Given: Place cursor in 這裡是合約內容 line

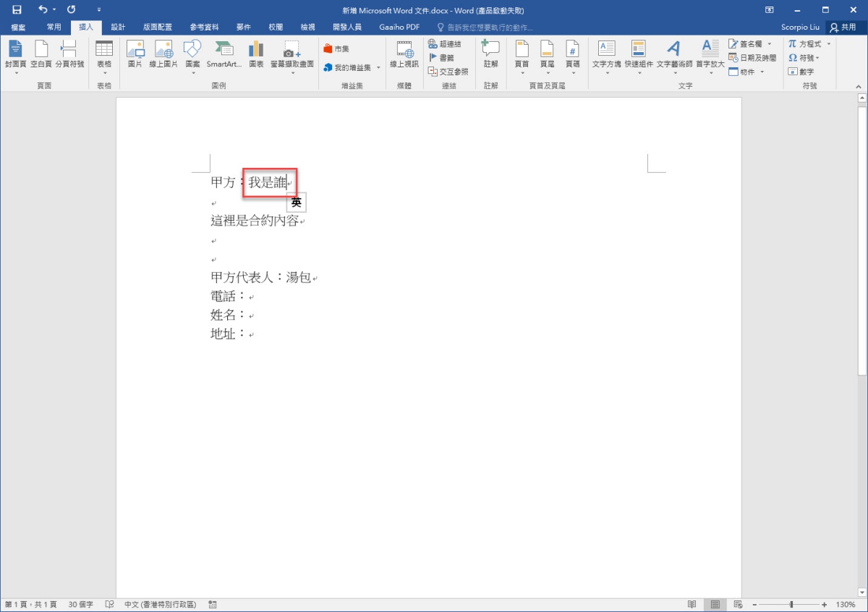Looking at the screenshot, I should 255,221.
